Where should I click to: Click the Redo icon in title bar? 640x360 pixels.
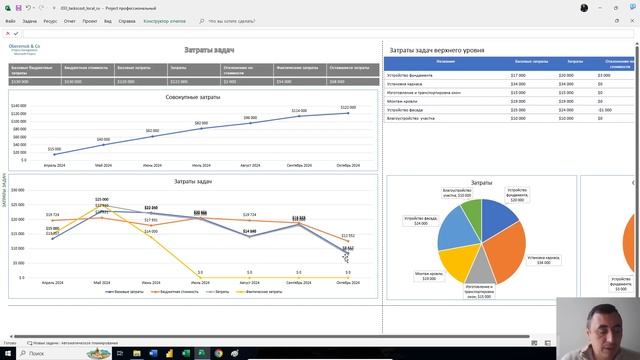(41, 8)
